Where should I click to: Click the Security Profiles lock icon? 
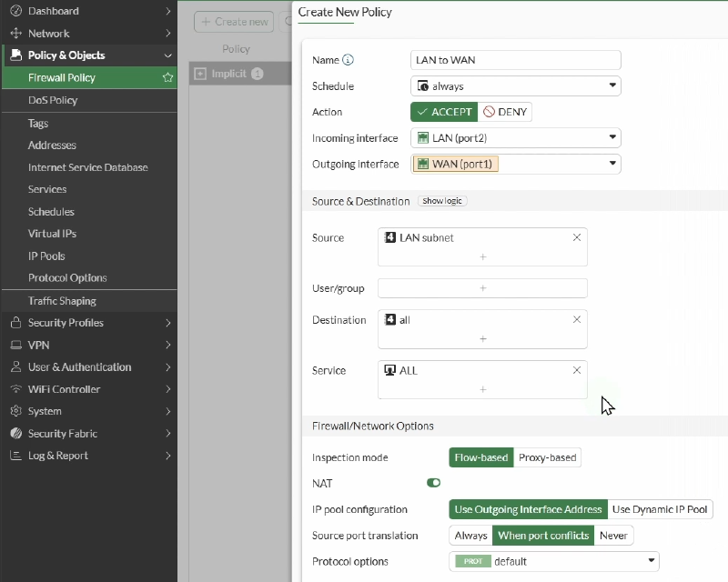coord(15,323)
